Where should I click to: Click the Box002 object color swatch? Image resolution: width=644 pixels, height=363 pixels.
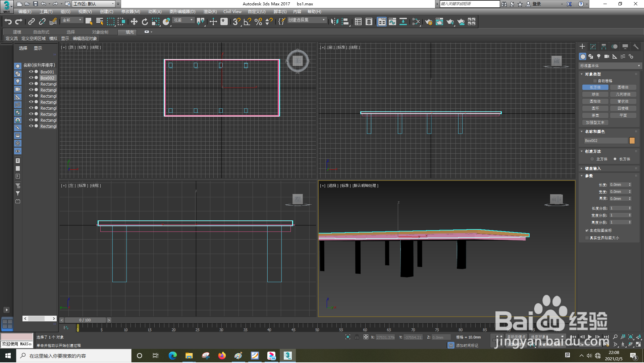(x=632, y=141)
